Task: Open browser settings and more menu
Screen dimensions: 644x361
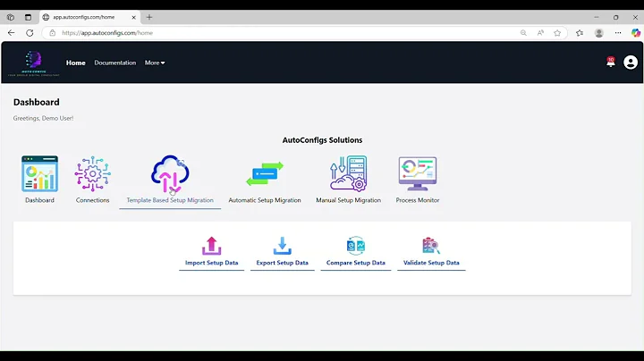Action: pos(618,33)
